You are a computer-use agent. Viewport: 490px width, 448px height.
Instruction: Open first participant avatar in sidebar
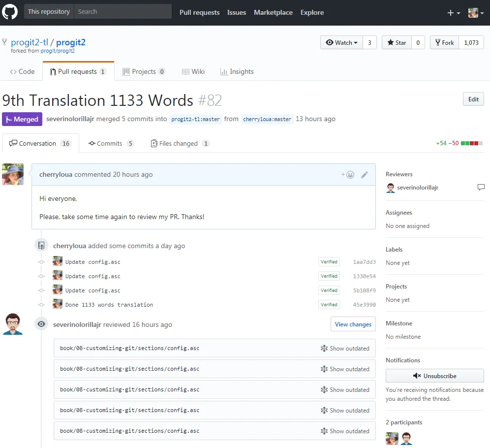coord(392,439)
